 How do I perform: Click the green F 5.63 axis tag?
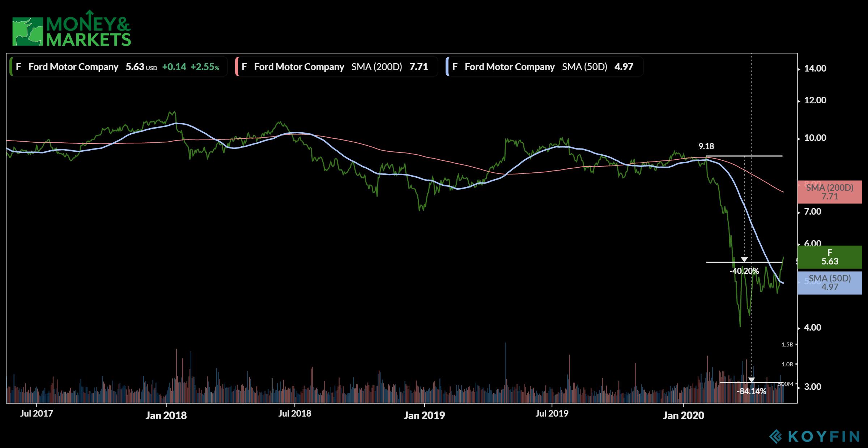(830, 257)
